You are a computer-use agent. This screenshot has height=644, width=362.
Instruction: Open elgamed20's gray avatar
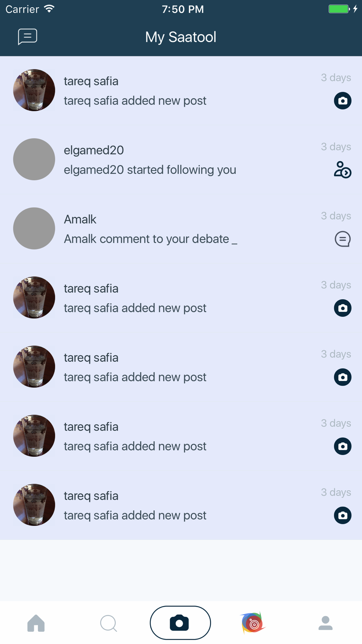[34, 159]
